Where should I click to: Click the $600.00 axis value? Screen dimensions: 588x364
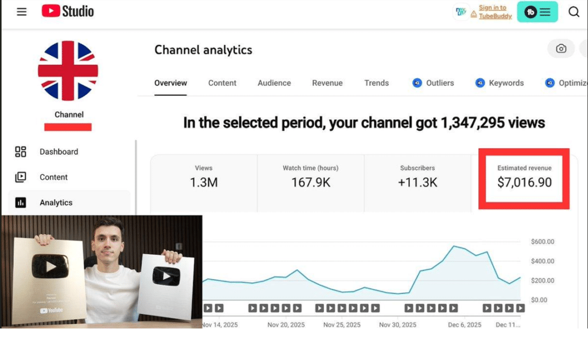pos(542,242)
